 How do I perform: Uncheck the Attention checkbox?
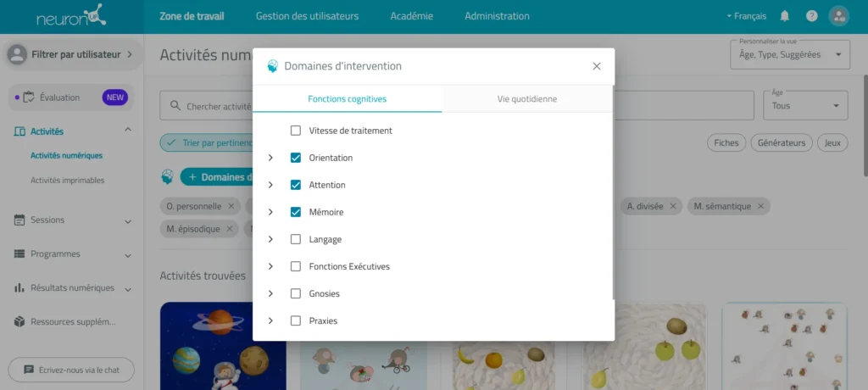296,185
